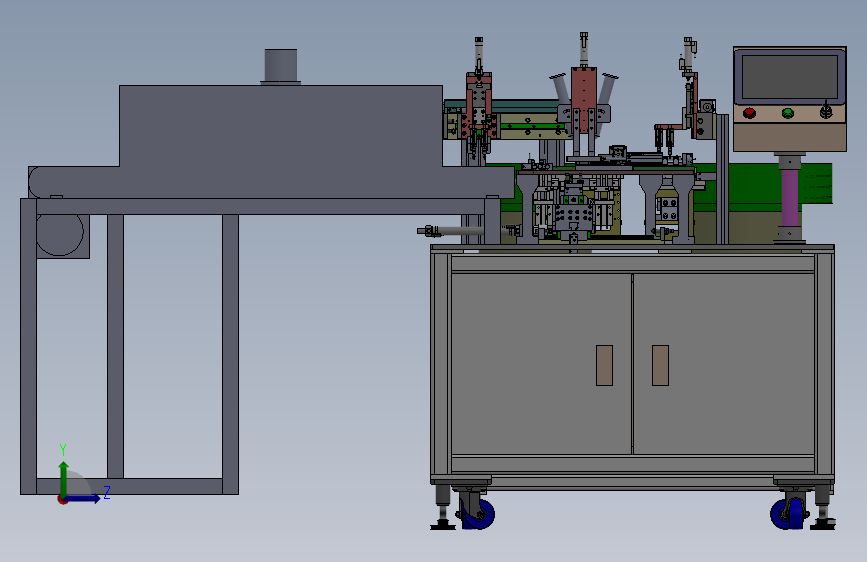The image size is (867, 562).
Task: Select the left cabinet door handle
Action: (x=604, y=365)
